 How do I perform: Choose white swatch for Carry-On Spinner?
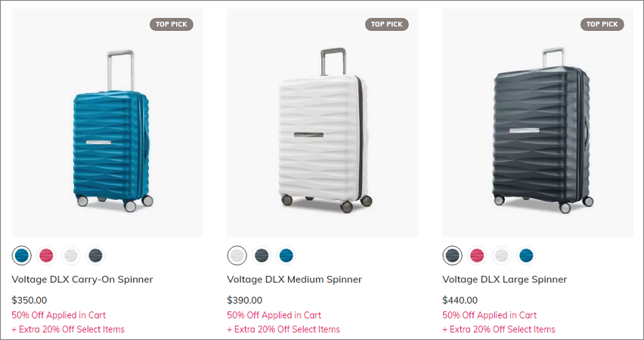(70, 255)
